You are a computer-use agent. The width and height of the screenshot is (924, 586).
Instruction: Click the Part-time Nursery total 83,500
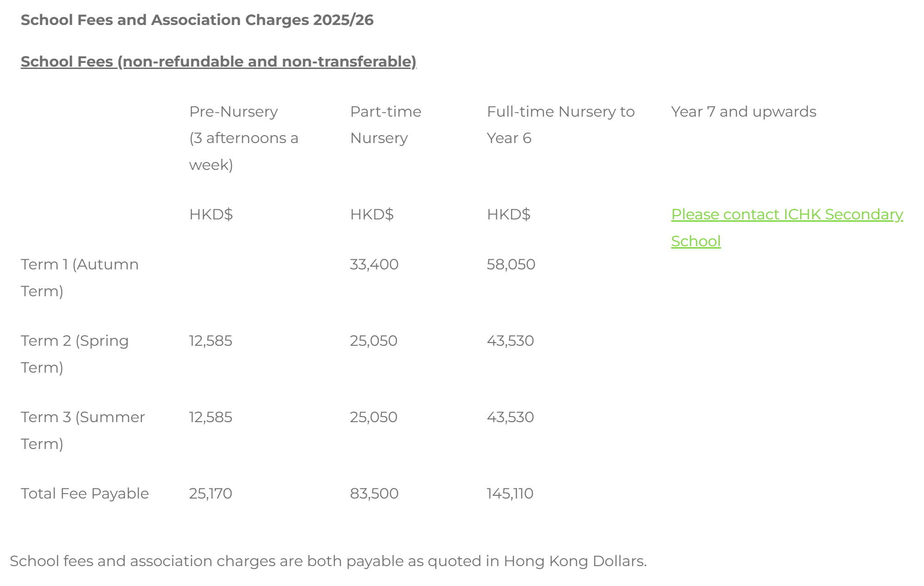(x=374, y=493)
